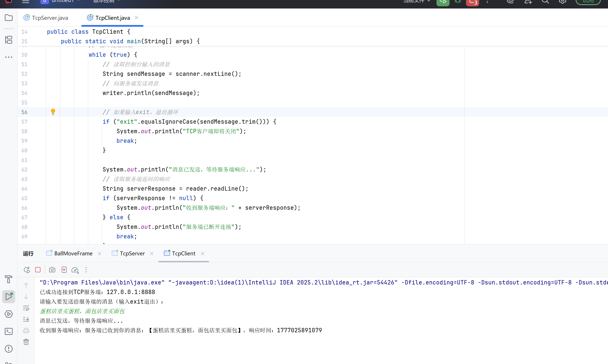Open the Build hammer tool window

coord(9,279)
